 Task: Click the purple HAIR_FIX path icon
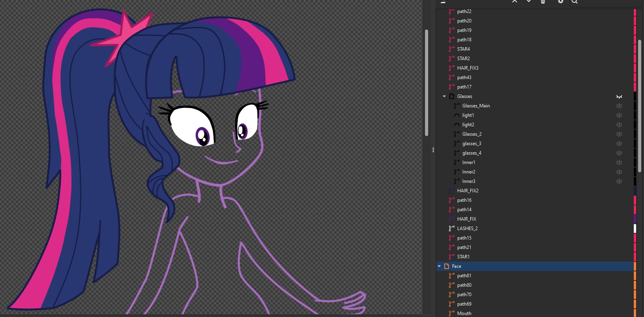(452, 219)
